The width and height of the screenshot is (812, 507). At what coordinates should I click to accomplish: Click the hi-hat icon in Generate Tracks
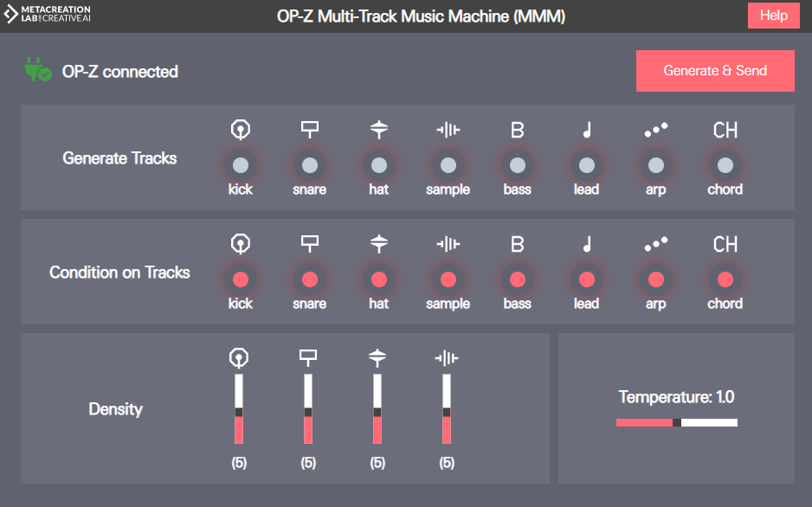(379, 129)
